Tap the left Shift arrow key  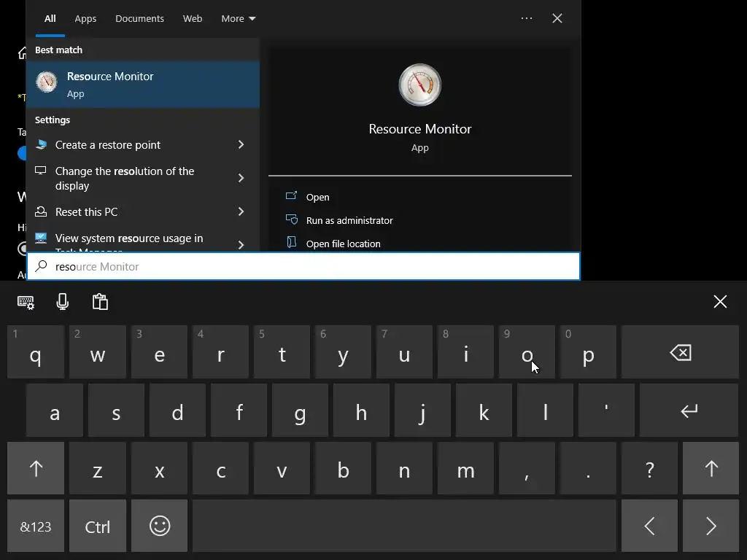36,468
